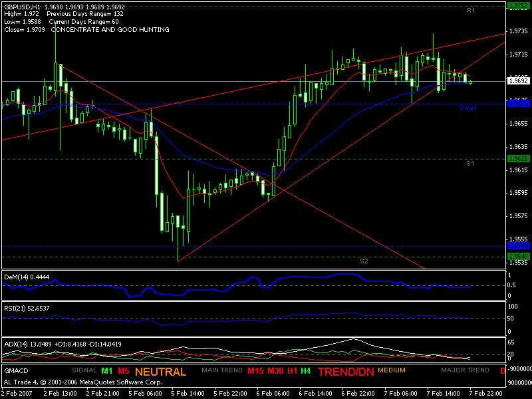Click the orange MEDIUM strength label

(x=392, y=370)
